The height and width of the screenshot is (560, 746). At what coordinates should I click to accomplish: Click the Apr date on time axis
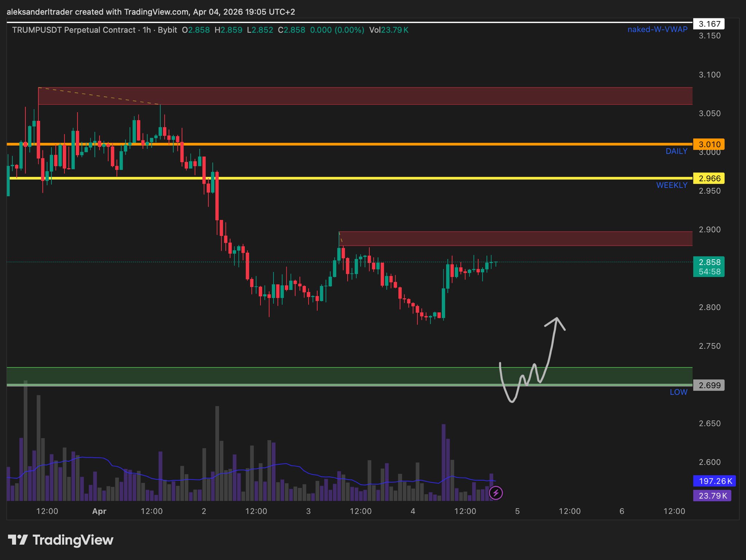coord(99,511)
